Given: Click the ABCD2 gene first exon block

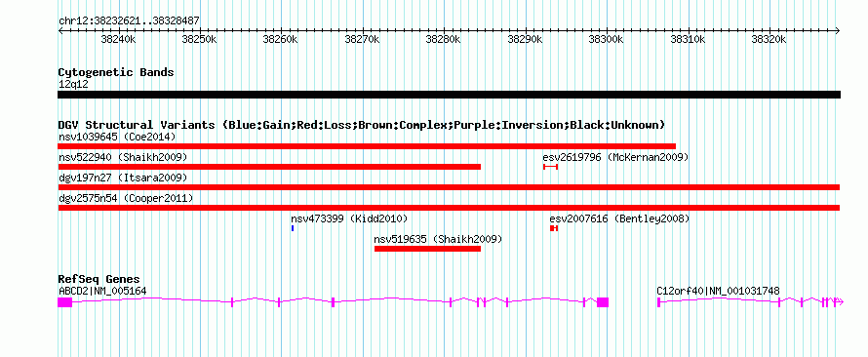Looking at the screenshot, I should click(64, 301).
